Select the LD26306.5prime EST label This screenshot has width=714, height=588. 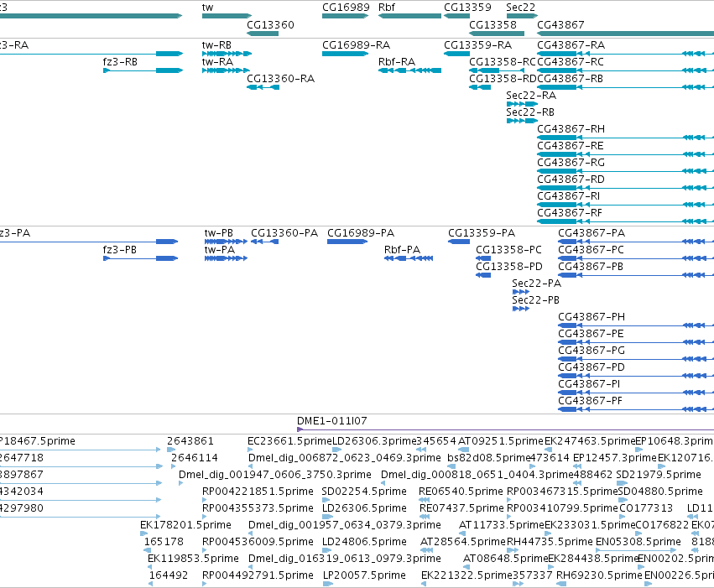coord(364,508)
